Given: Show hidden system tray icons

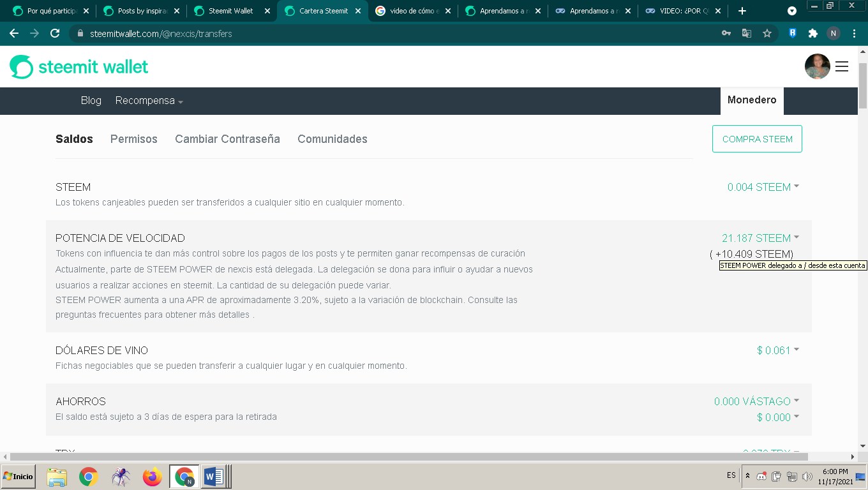Looking at the screenshot, I should (747, 476).
